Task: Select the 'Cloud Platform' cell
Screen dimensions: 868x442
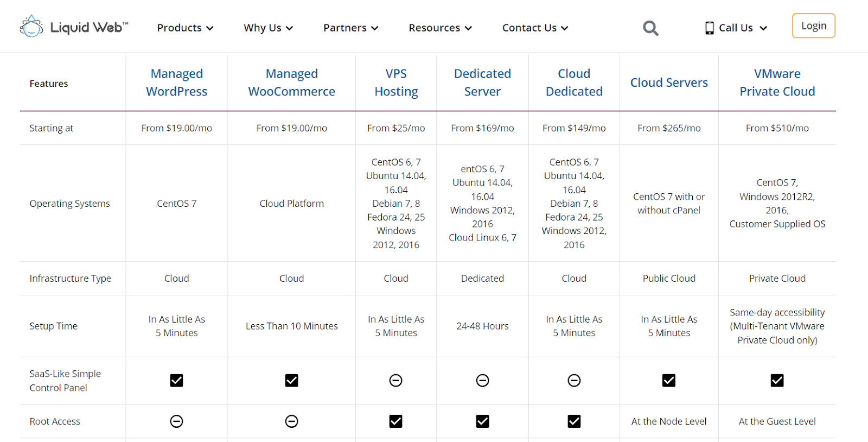Action: point(292,204)
